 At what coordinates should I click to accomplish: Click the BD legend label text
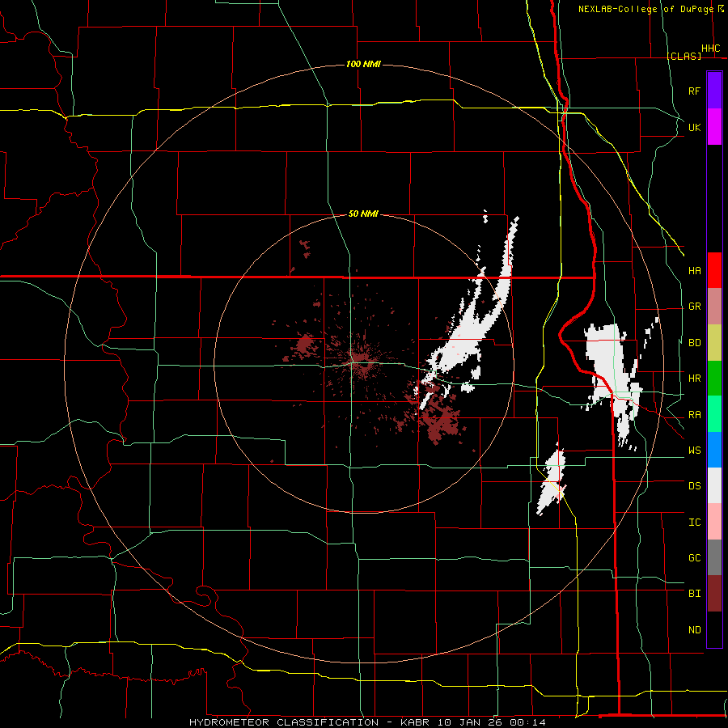(x=694, y=343)
